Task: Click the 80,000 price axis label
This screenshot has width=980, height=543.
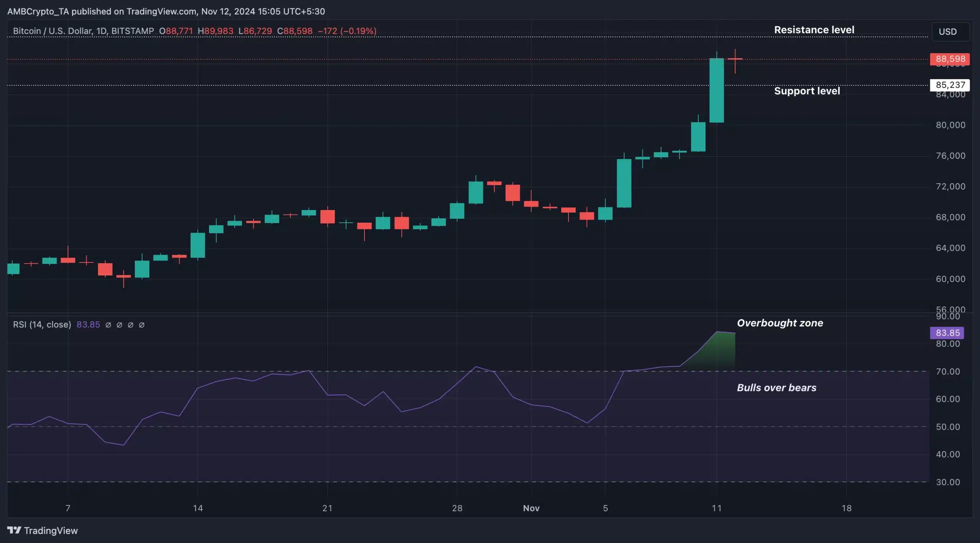Action: point(950,125)
